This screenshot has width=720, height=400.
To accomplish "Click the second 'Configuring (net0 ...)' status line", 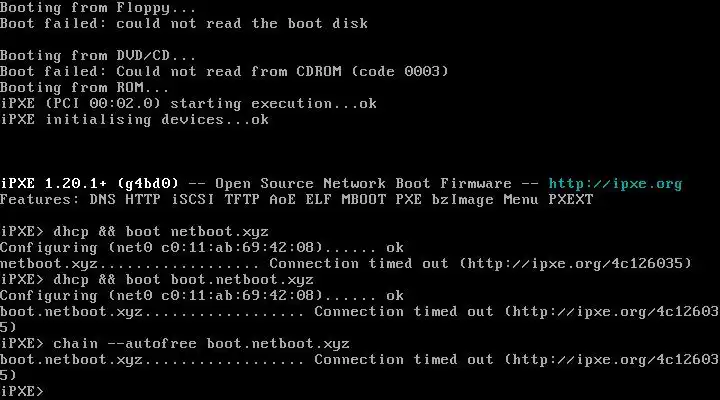I will pyautogui.click(x=202, y=295).
